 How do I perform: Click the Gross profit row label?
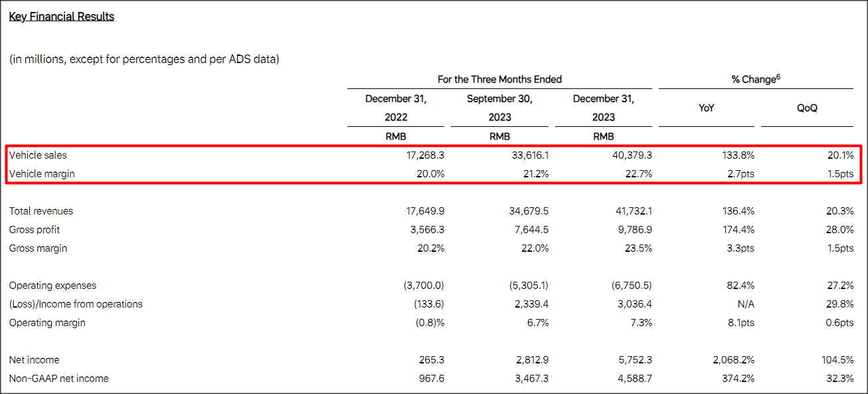(35, 229)
